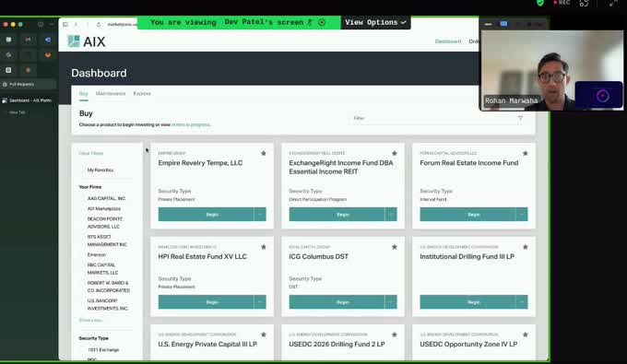Star the Forum Real Estate Income Fund card
The image size is (627, 364).
coord(525,153)
